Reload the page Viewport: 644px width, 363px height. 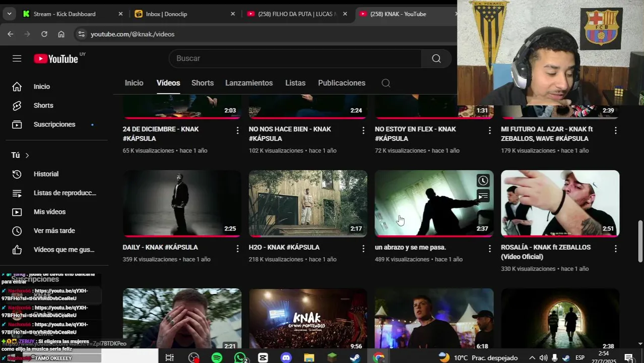44,34
